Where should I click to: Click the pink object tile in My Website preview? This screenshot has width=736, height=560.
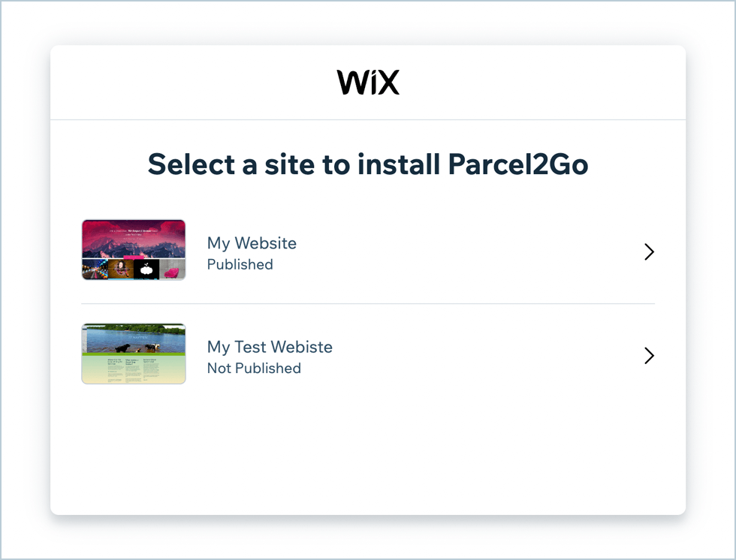coord(173,269)
